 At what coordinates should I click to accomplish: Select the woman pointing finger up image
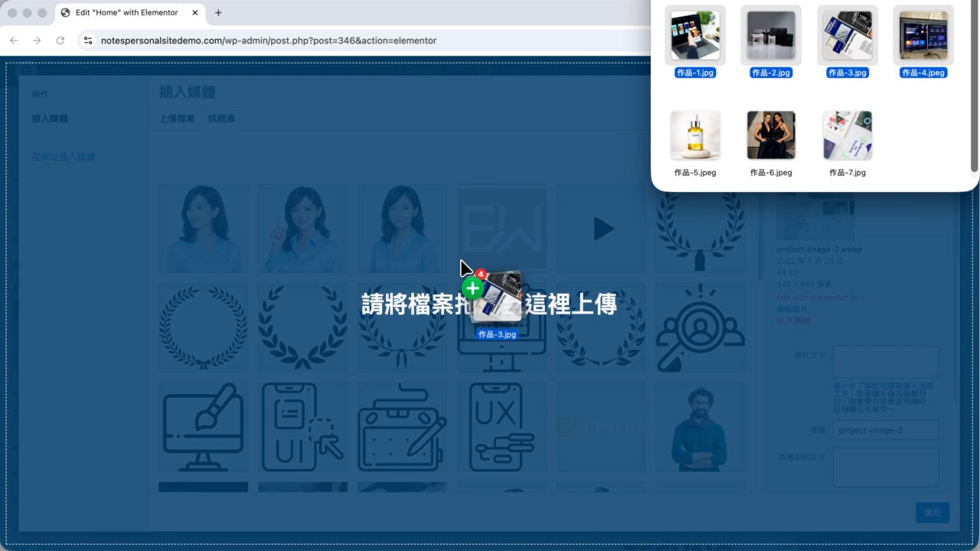302,228
